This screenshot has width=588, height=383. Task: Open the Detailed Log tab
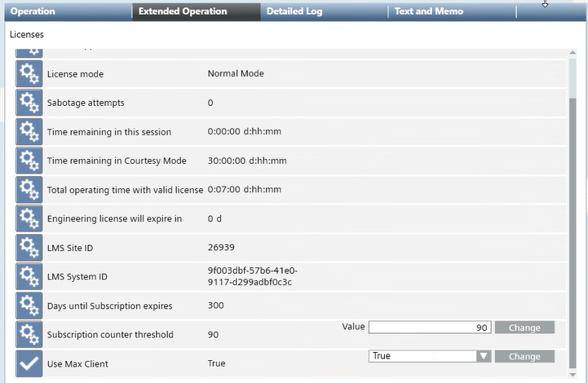(x=294, y=11)
